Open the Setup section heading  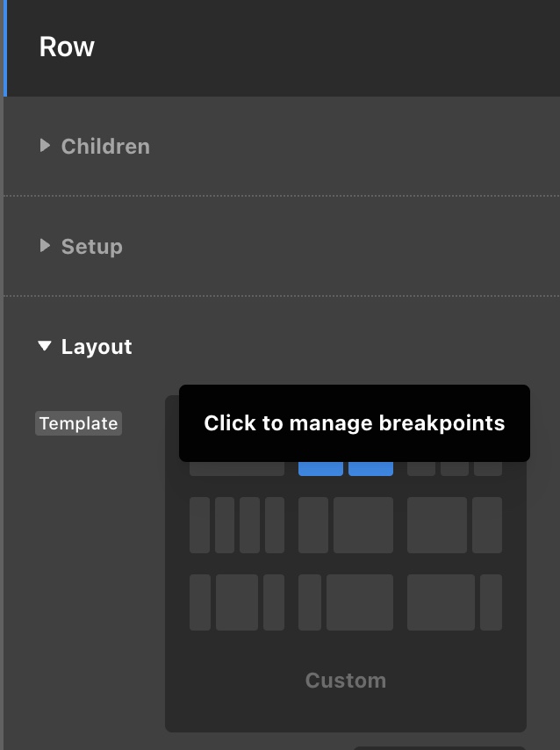92,247
